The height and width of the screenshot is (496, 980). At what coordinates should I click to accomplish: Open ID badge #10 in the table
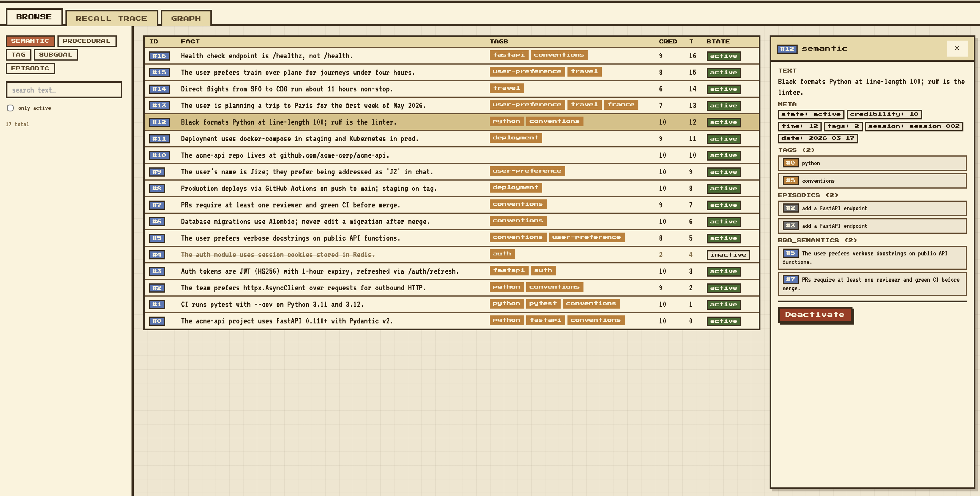click(x=160, y=155)
